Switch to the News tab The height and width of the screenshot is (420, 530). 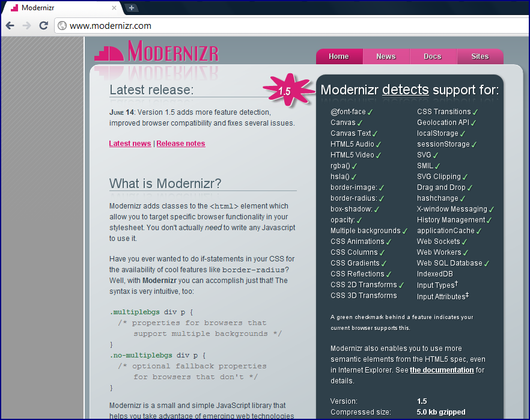coord(386,56)
